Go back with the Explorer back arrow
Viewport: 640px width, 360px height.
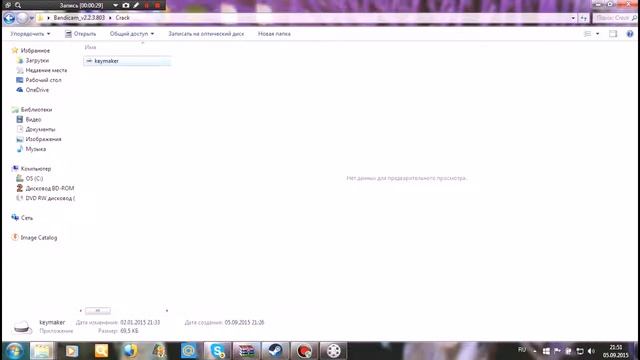pos(9,18)
